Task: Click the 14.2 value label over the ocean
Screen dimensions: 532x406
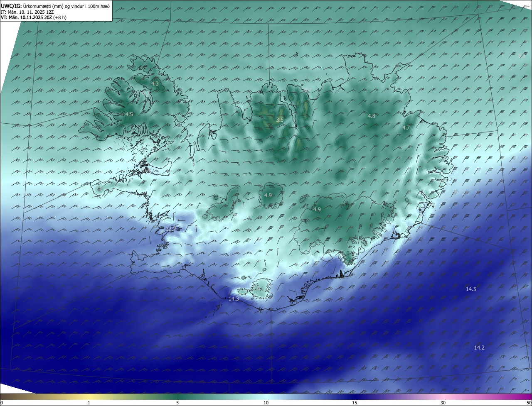Action: (x=479, y=347)
